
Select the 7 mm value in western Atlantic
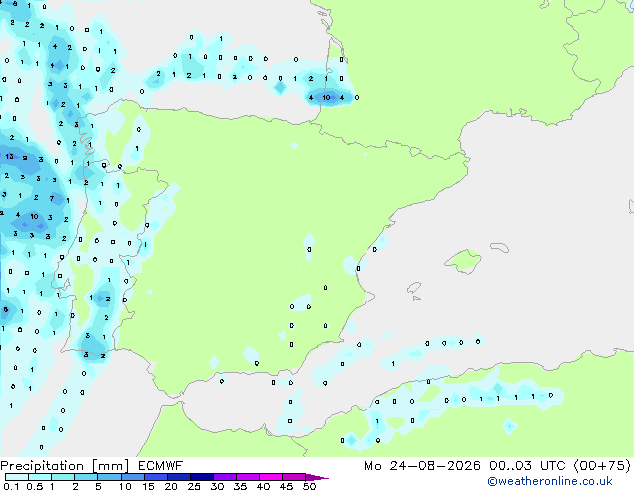click(x=52, y=199)
